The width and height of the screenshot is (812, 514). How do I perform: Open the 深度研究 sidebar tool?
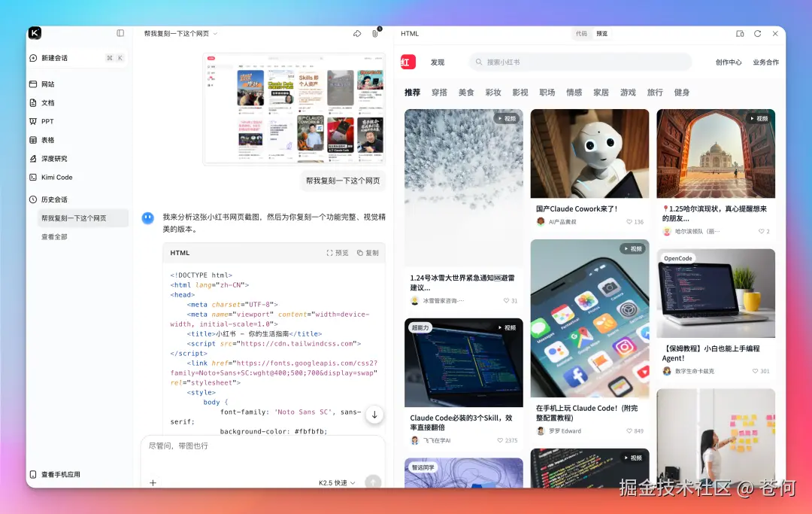(x=51, y=159)
